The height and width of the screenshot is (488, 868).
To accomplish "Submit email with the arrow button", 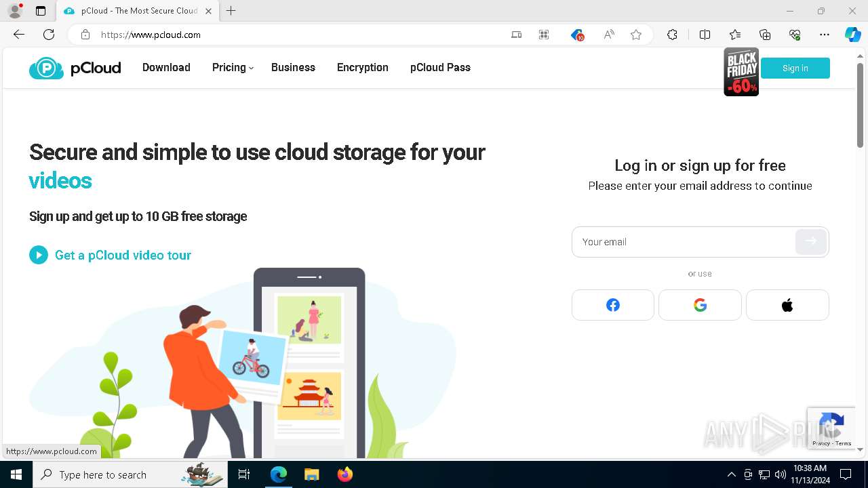I will [811, 241].
